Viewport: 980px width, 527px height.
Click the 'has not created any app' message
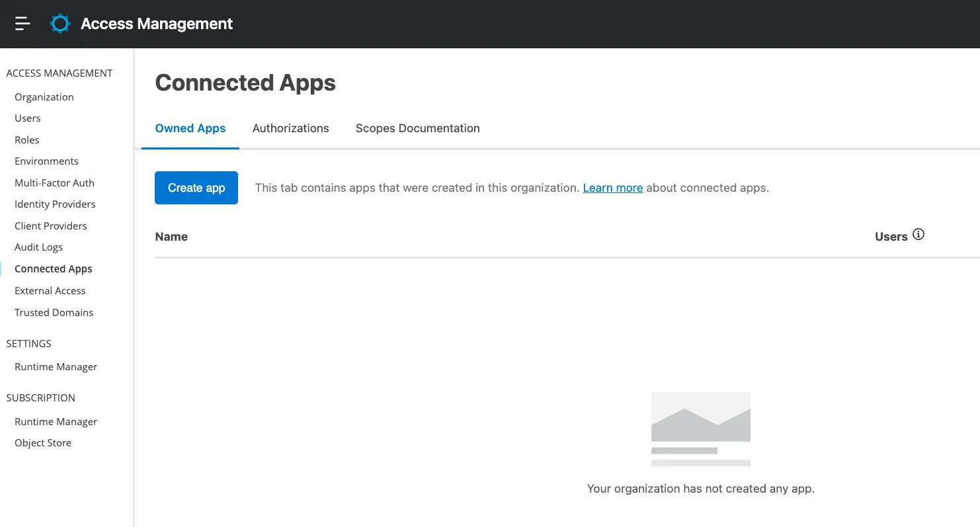pyautogui.click(x=700, y=489)
